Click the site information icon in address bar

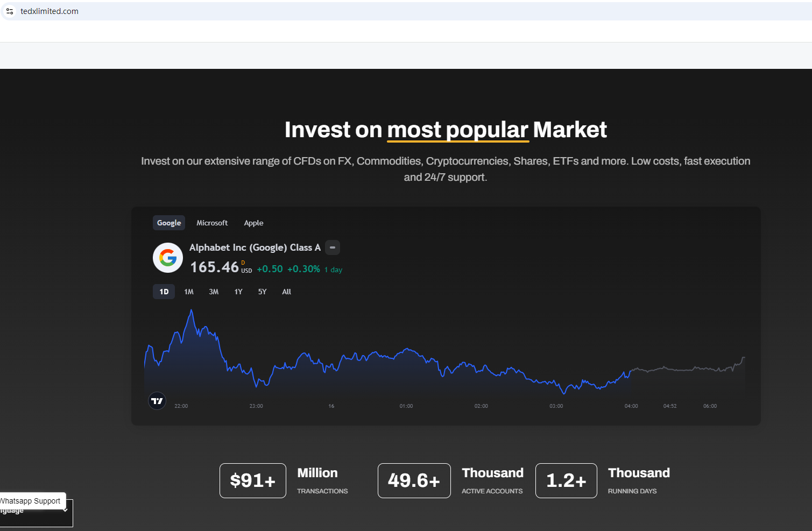point(10,11)
